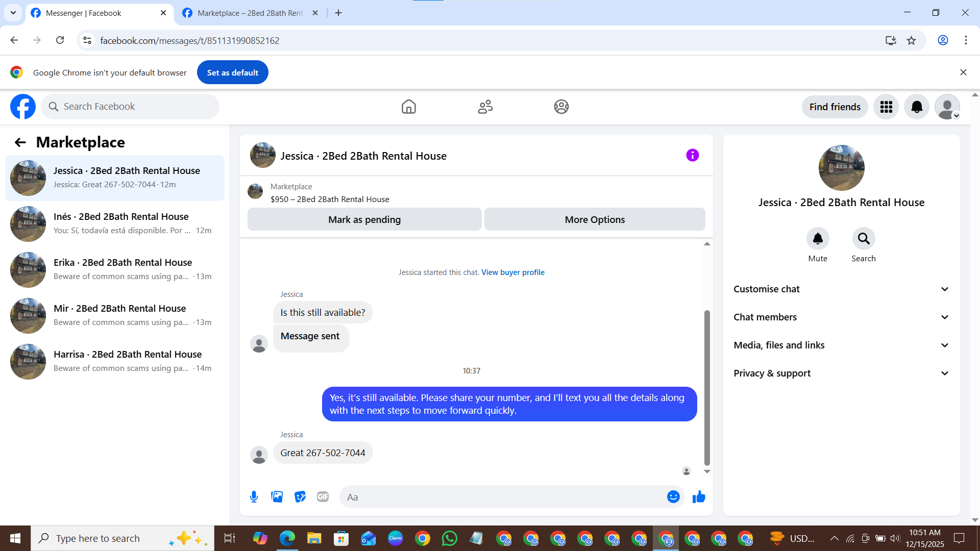This screenshot has height=551, width=980.
Task: Click the 'Is this still available?' message
Action: pos(323,313)
